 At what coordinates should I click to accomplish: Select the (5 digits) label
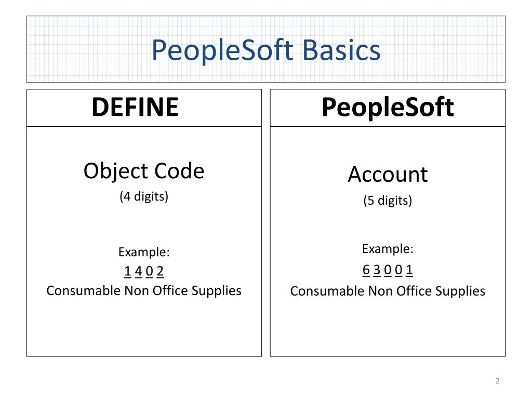pyautogui.click(x=388, y=201)
